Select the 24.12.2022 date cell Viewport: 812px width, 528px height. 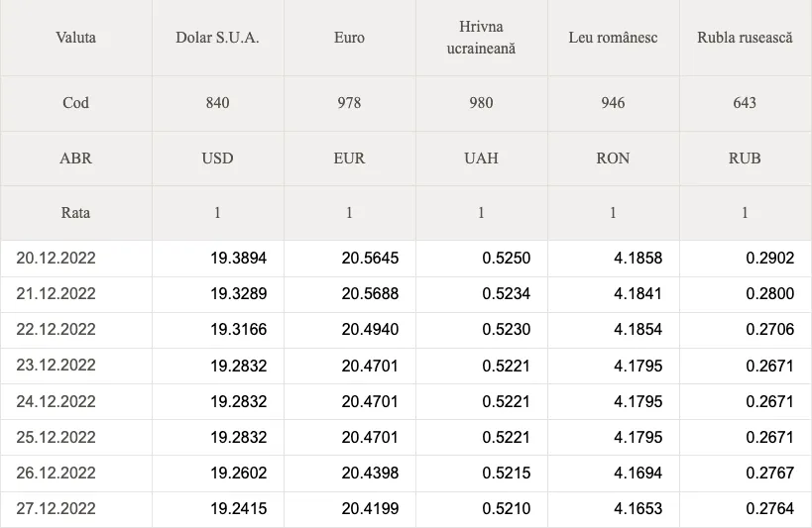click(76, 401)
